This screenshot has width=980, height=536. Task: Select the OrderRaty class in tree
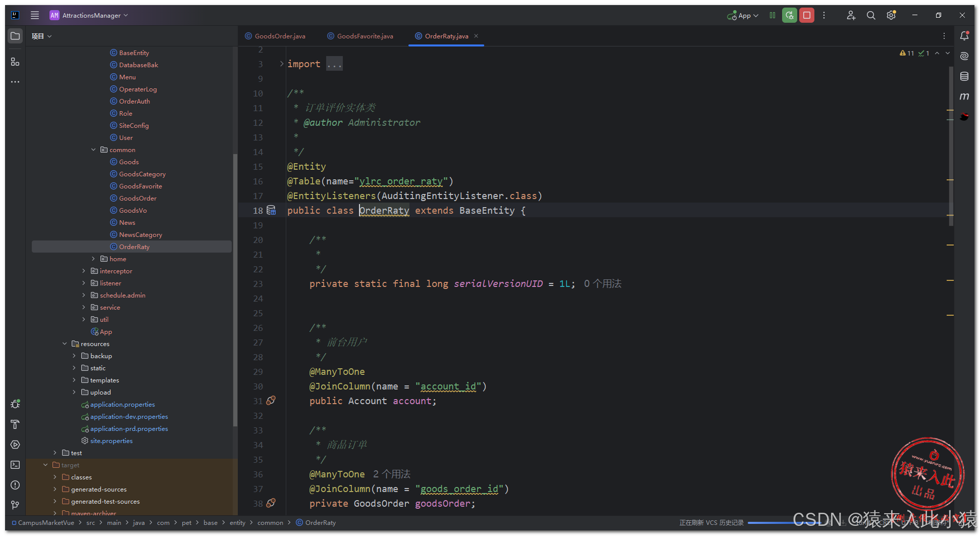(132, 247)
